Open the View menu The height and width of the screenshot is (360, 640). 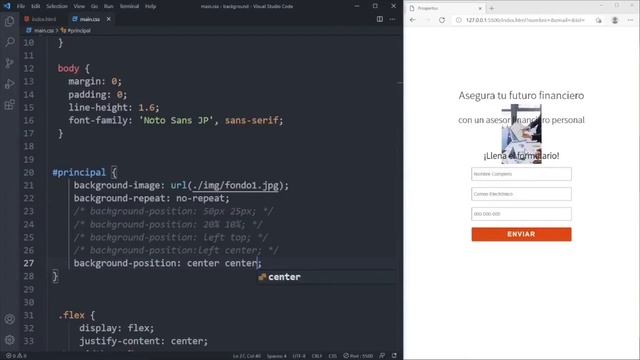pyautogui.click(x=79, y=6)
